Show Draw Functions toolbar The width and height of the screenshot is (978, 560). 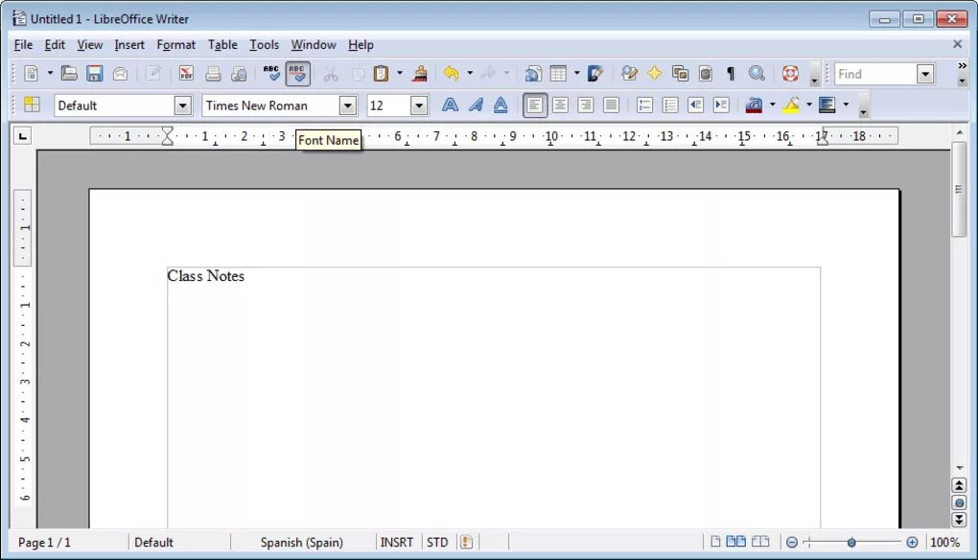pos(595,74)
